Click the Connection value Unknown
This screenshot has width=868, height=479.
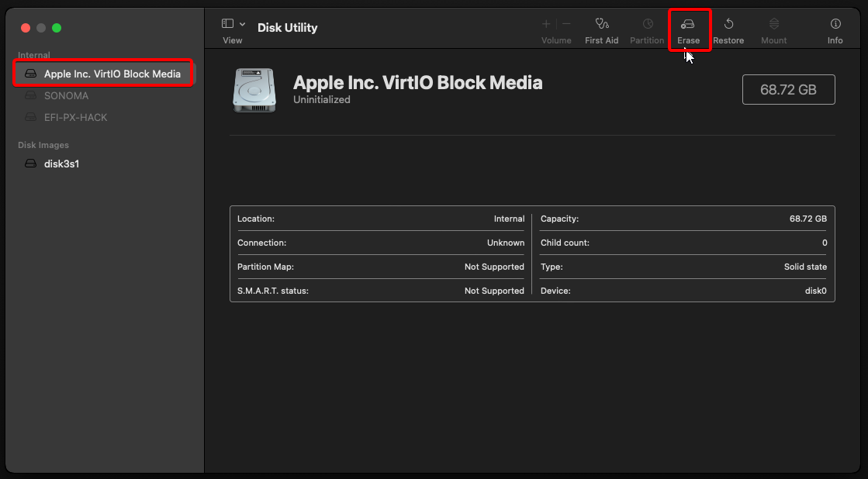click(506, 243)
